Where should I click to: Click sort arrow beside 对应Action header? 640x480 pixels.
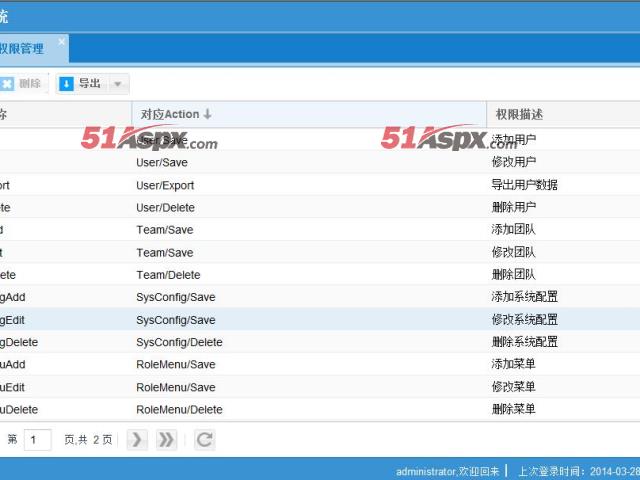click(x=208, y=115)
